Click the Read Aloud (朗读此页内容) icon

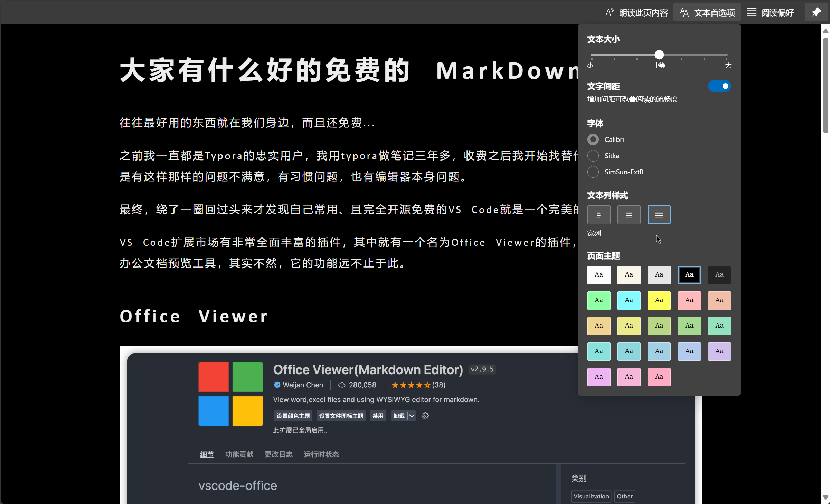(610, 12)
